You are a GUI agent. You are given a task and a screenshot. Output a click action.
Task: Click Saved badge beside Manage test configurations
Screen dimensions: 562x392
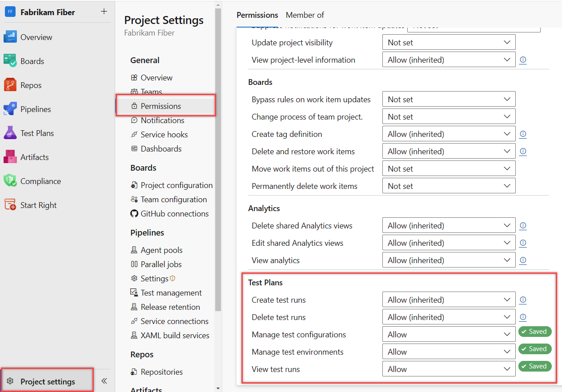click(x=535, y=332)
